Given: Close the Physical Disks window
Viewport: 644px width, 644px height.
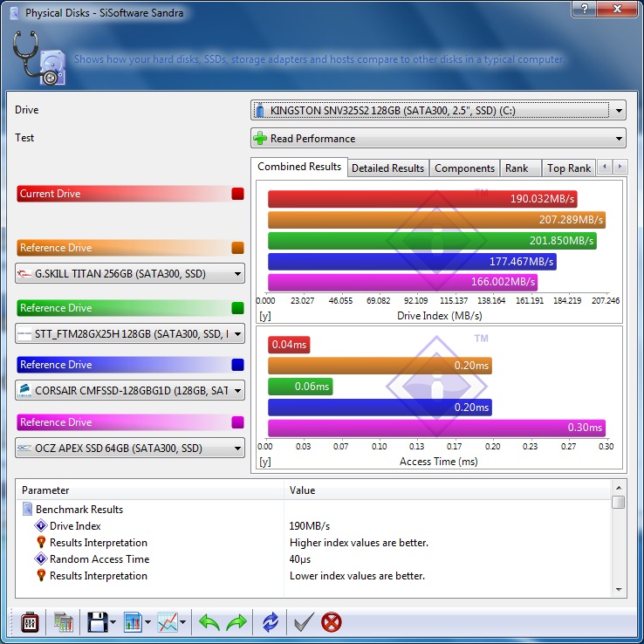Looking at the screenshot, I should tap(617, 9).
